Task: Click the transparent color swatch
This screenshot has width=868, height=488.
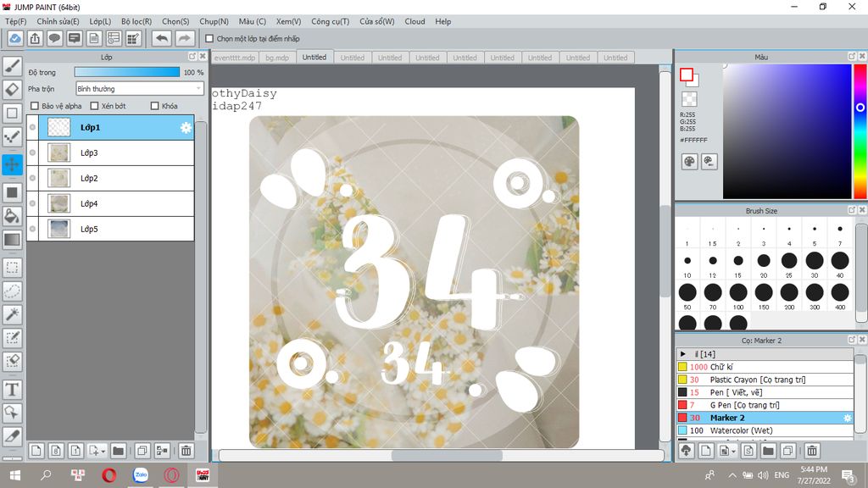Action: tap(689, 99)
